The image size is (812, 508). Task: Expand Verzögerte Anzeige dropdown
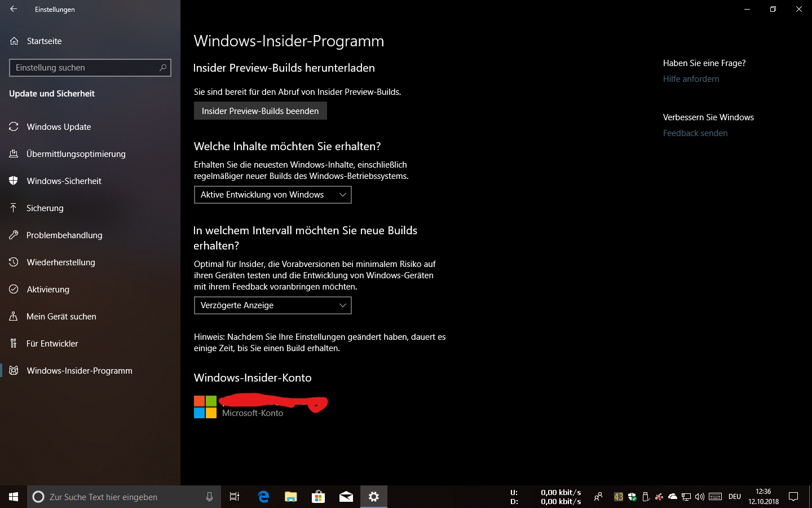pyautogui.click(x=273, y=305)
